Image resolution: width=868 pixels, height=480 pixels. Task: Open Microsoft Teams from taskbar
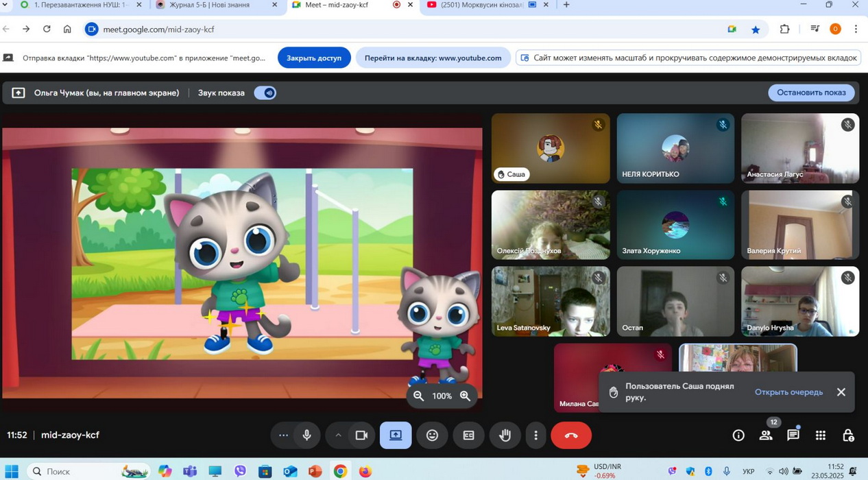(x=190, y=471)
